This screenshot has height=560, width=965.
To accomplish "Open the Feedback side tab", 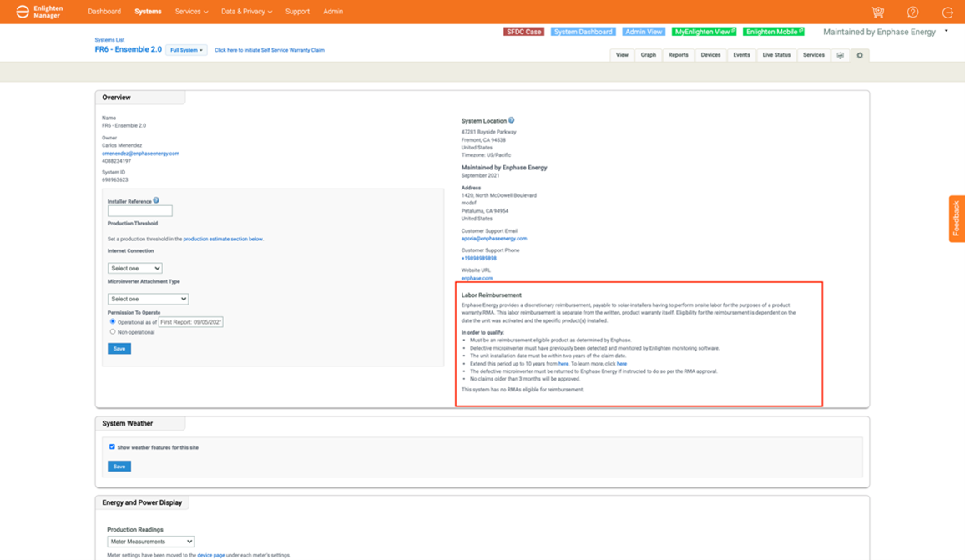I will (x=957, y=219).
